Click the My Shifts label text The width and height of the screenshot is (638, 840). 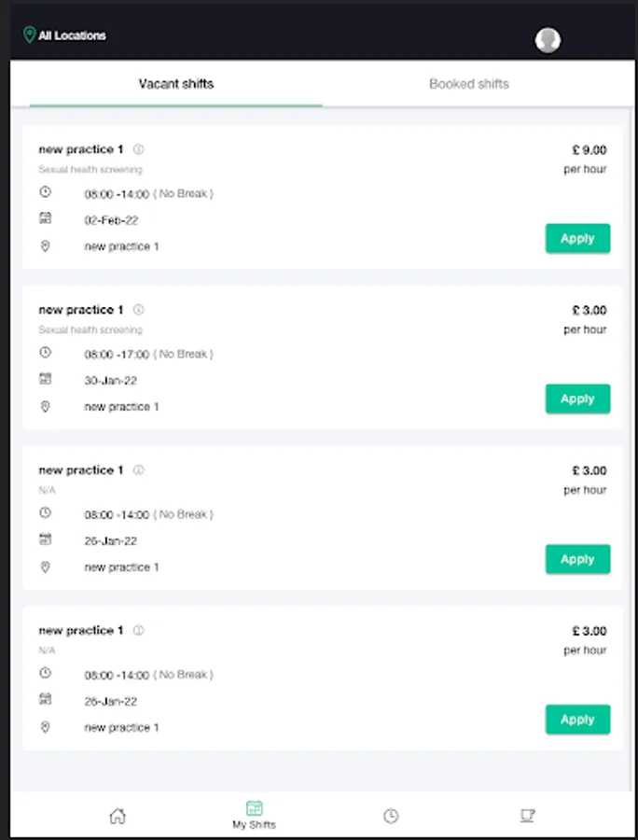(254, 825)
